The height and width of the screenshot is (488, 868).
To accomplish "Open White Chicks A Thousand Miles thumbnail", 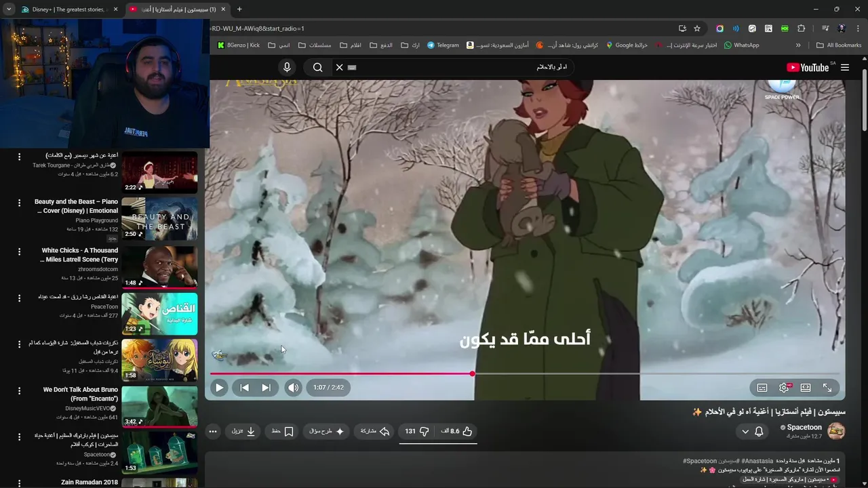I will click(159, 267).
